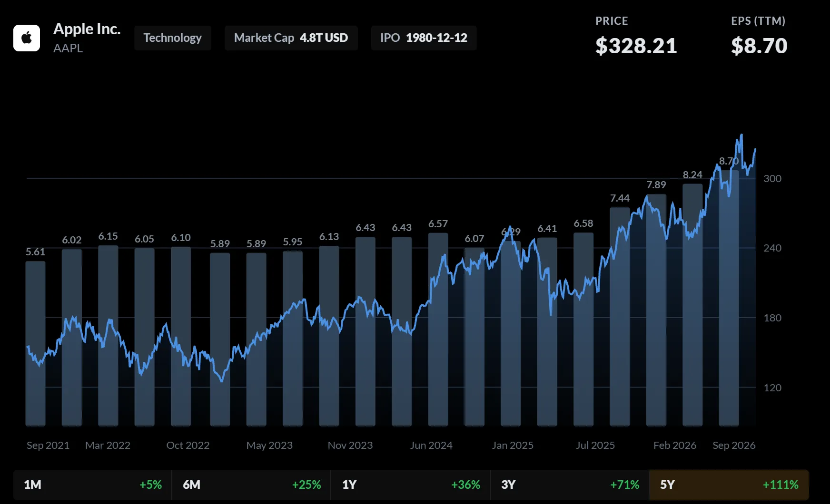Click the EPS bar labeled 6.15
This screenshot has height=504, width=830.
click(x=108, y=336)
